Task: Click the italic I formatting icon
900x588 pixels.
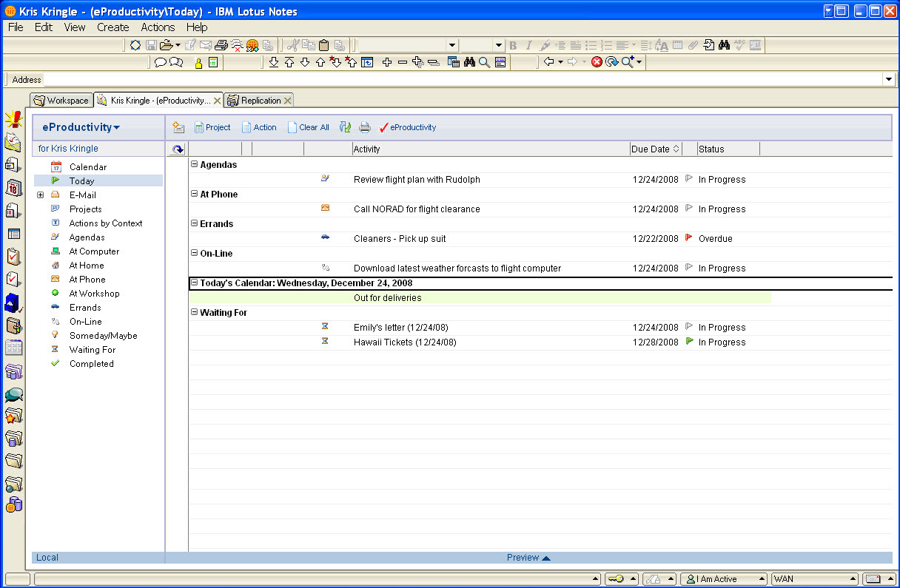Action: click(528, 46)
